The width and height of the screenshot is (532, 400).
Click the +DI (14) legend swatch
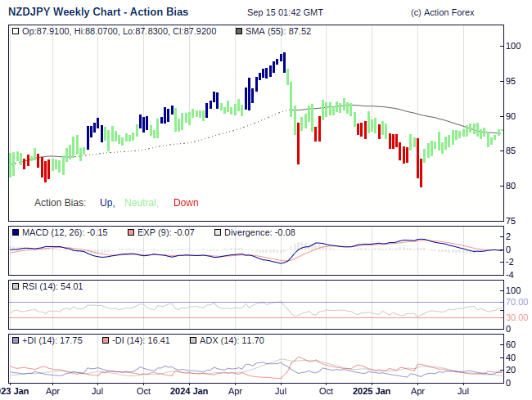[x=16, y=340]
